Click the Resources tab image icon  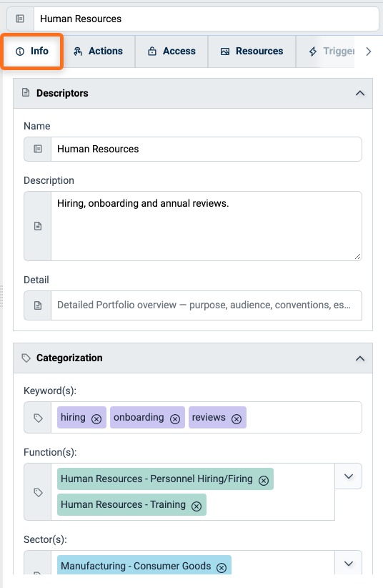click(225, 52)
